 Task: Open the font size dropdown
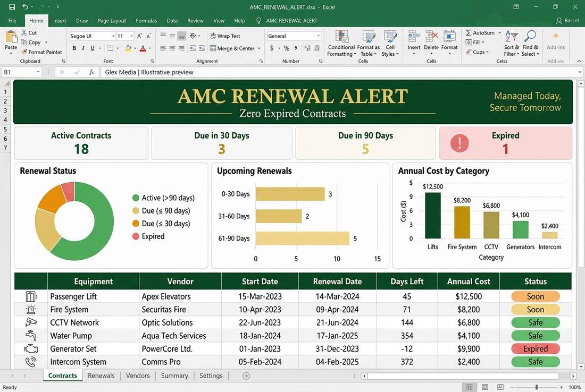(x=131, y=36)
